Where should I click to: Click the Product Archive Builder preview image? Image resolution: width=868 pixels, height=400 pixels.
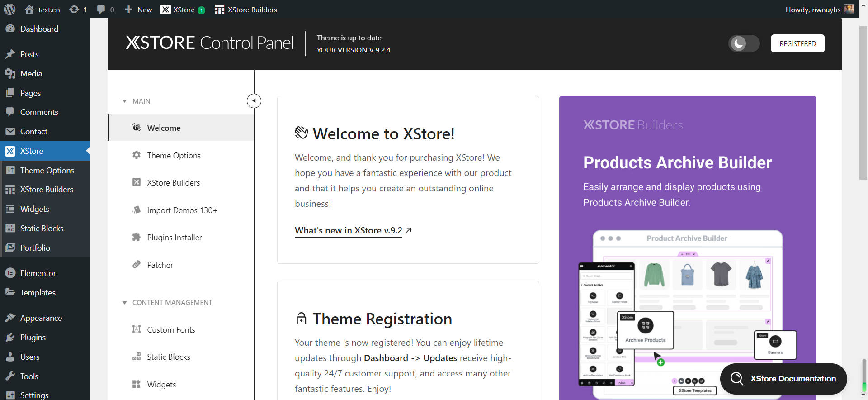688,314
